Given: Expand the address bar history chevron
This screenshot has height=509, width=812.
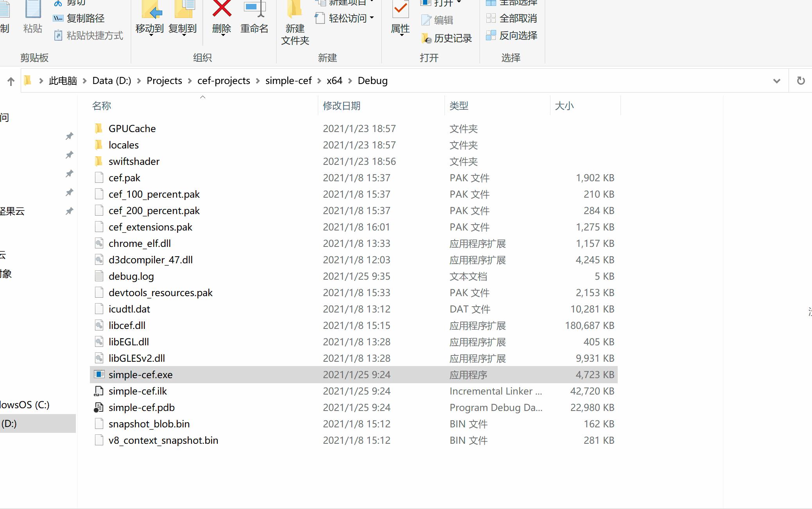Looking at the screenshot, I should [776, 80].
